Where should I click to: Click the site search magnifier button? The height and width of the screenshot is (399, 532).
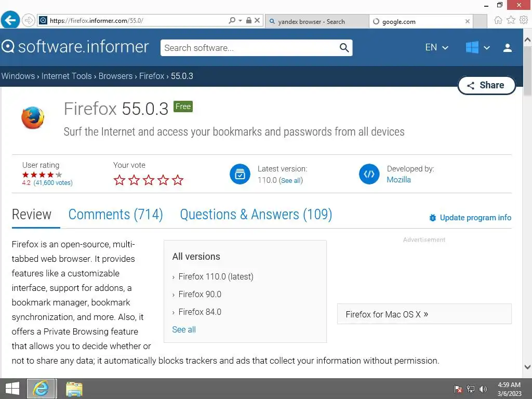point(344,48)
